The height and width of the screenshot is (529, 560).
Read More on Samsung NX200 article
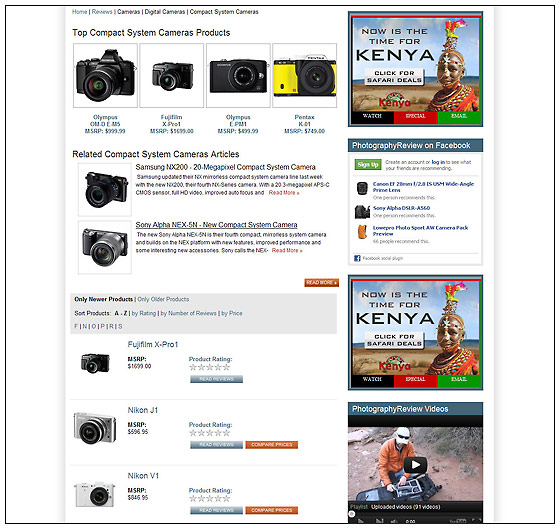coord(284,193)
